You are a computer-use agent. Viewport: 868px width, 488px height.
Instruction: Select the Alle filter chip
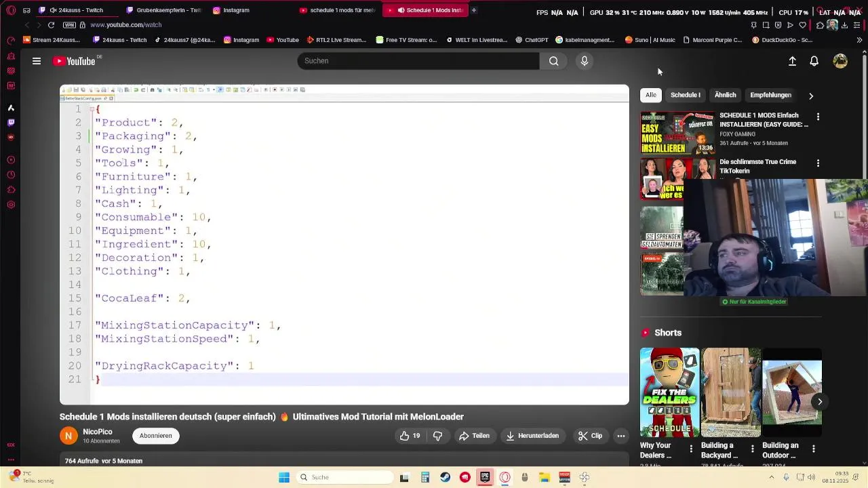tap(651, 95)
